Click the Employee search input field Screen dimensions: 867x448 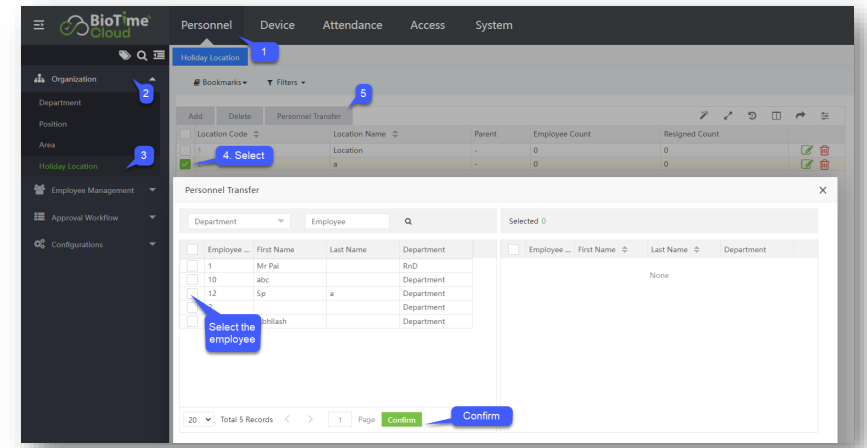(x=346, y=221)
